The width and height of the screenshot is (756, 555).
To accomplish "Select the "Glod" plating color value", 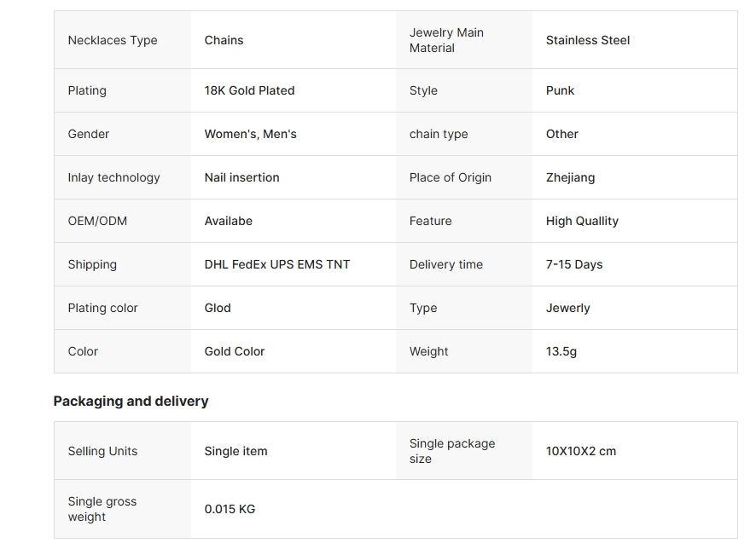I will pyautogui.click(x=218, y=308).
